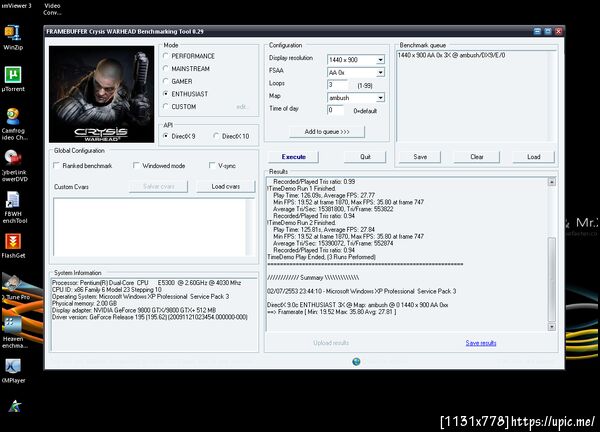The image size is (600, 432).
Task: Click the 'TimeDemo Play Ended' line
Action: pyautogui.click(x=321, y=257)
